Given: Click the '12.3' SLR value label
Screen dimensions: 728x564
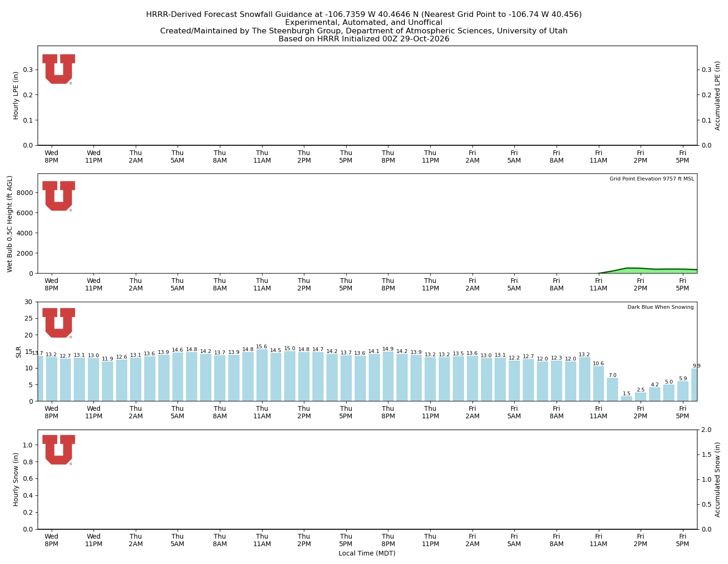Looking at the screenshot, I should click(x=557, y=358).
